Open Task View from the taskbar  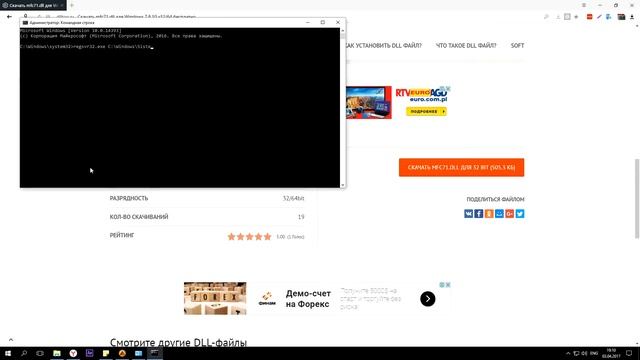(x=40, y=353)
